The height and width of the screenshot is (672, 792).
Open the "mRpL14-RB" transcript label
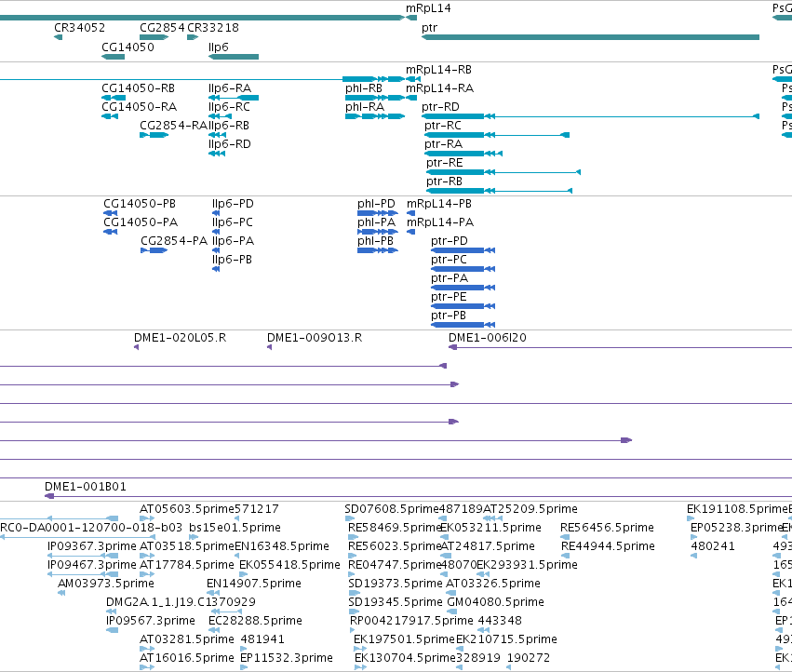coord(438,69)
